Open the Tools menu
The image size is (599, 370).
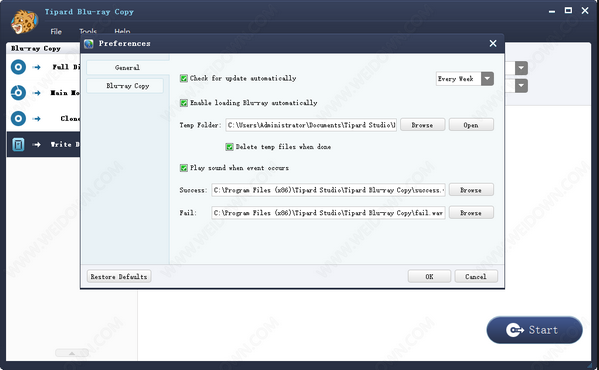coord(88,31)
